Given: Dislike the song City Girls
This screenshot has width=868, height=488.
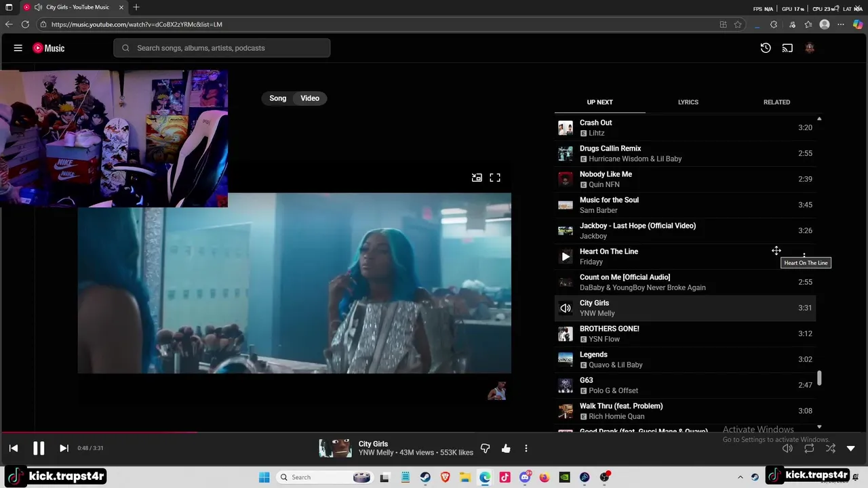Looking at the screenshot, I should click(x=485, y=448).
